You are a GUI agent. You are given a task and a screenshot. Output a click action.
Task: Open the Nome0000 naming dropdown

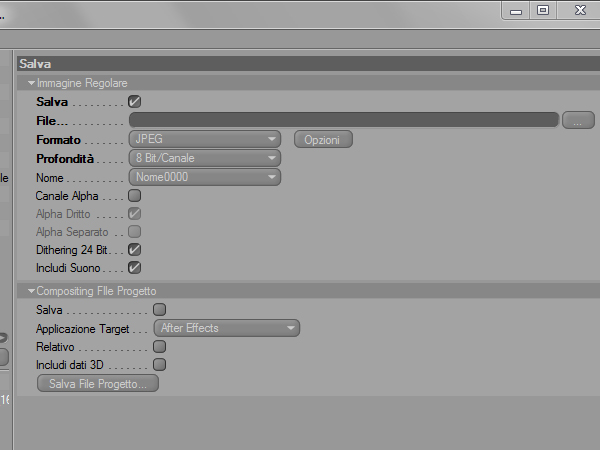click(205, 177)
